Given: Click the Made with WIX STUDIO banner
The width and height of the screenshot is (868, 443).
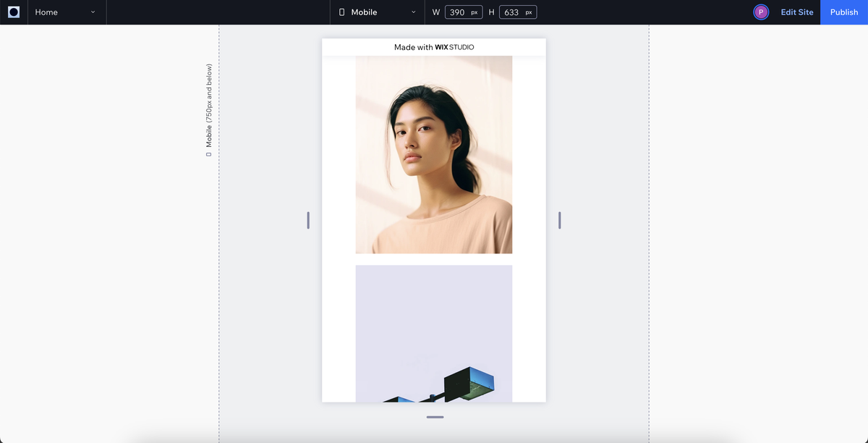Looking at the screenshot, I should [433, 46].
